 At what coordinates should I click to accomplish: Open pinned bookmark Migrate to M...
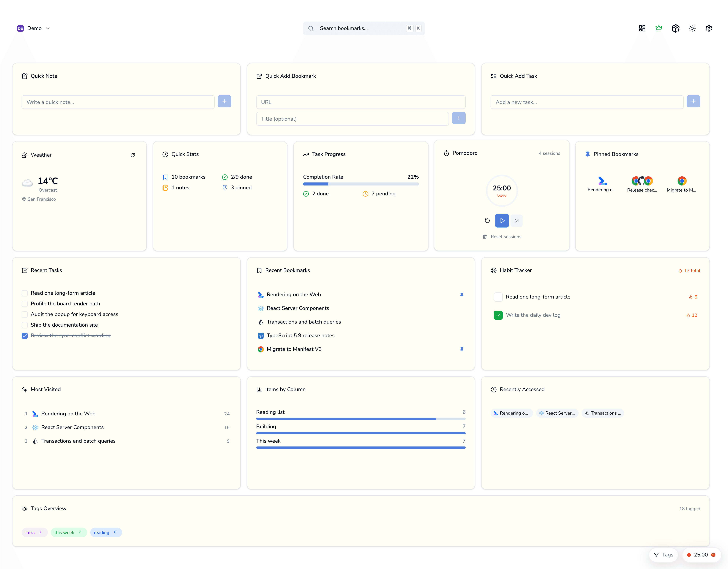[x=682, y=184]
